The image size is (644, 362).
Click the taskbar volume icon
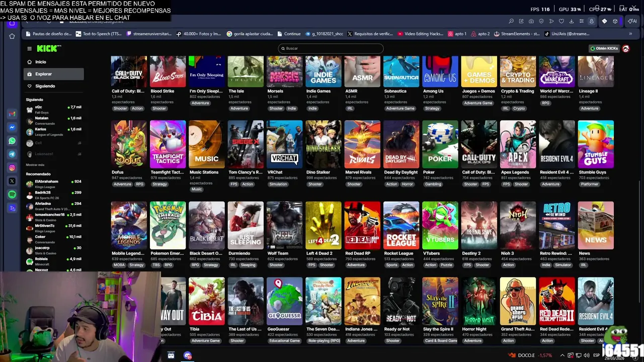(587, 355)
